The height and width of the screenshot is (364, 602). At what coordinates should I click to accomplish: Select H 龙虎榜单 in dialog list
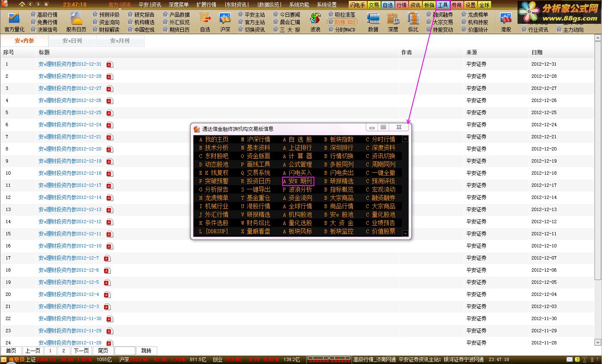tap(214, 198)
